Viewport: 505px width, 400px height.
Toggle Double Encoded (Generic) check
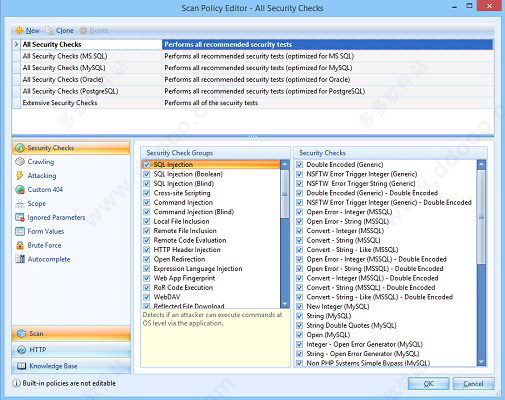click(300, 165)
